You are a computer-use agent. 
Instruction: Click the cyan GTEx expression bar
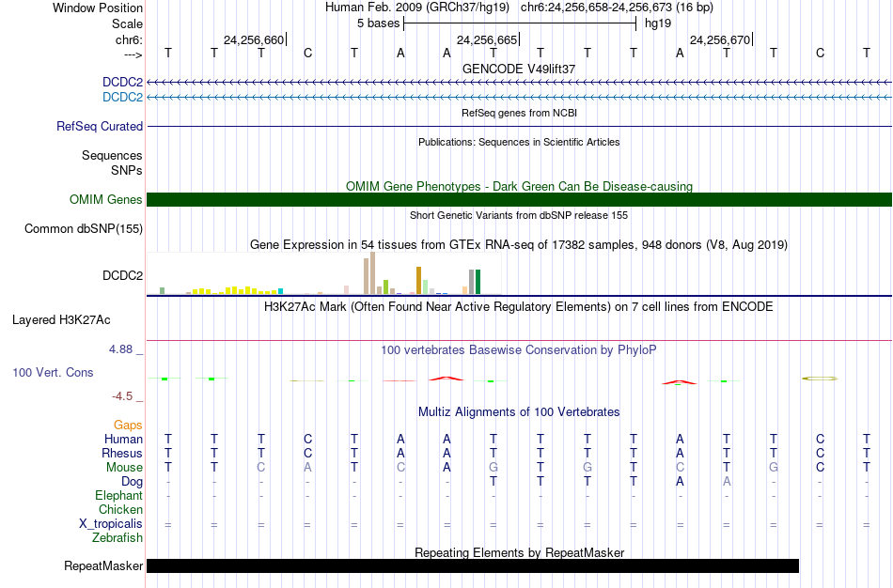[280, 291]
